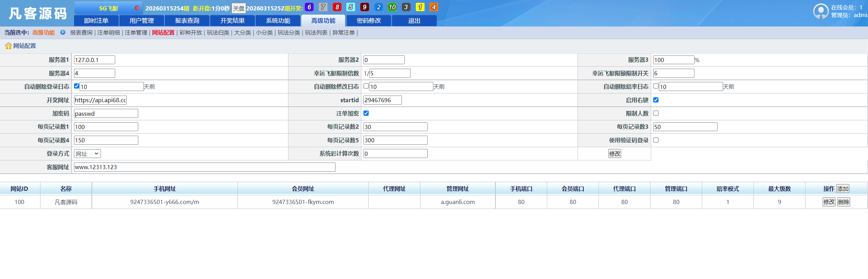Click the yellow lottery ball 1
The image size is (868, 279).
point(420,7)
